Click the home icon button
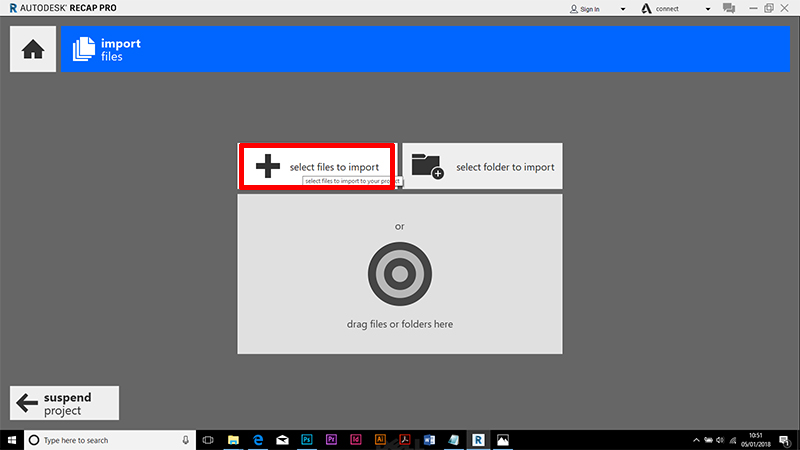Screen dimensions: 800x450 pyautogui.click(x=33, y=50)
